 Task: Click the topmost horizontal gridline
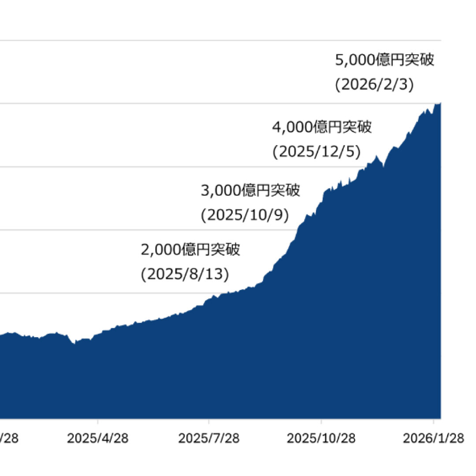[x=220, y=41]
